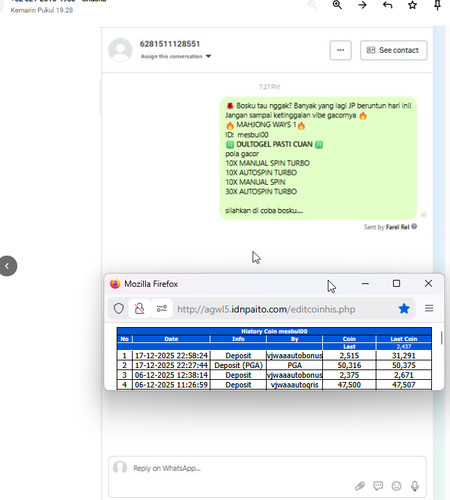450x500 pixels.
Task: Star this conversation with the star icon
Action: pos(412,5)
